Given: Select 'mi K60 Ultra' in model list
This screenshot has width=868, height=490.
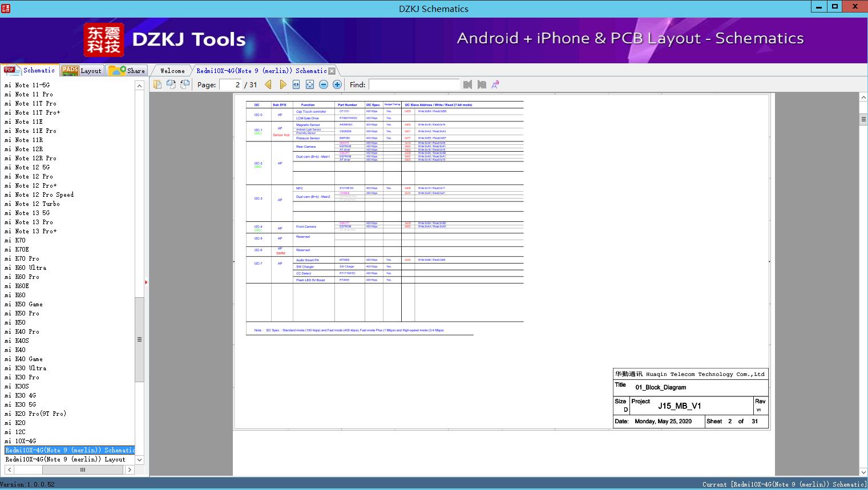Looking at the screenshot, I should coord(25,268).
